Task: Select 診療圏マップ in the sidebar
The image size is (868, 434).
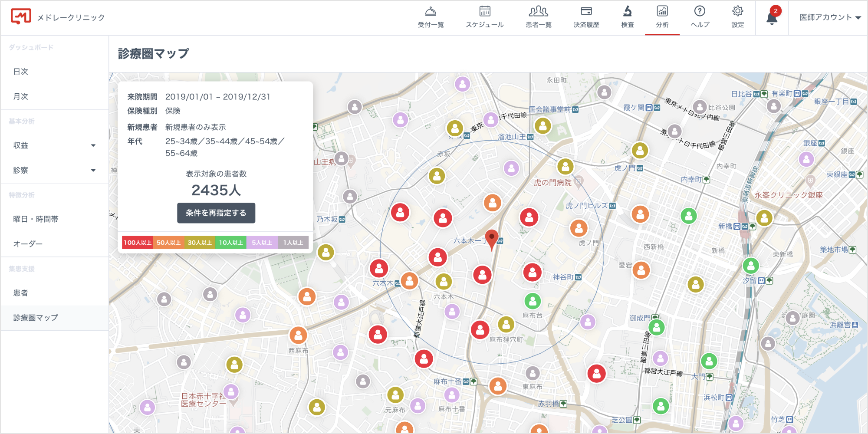Action: [36, 318]
